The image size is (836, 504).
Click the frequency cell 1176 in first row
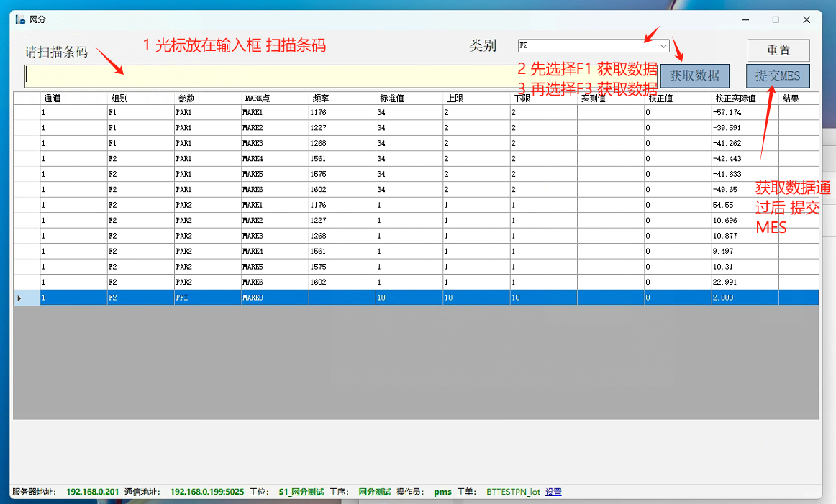coord(342,113)
